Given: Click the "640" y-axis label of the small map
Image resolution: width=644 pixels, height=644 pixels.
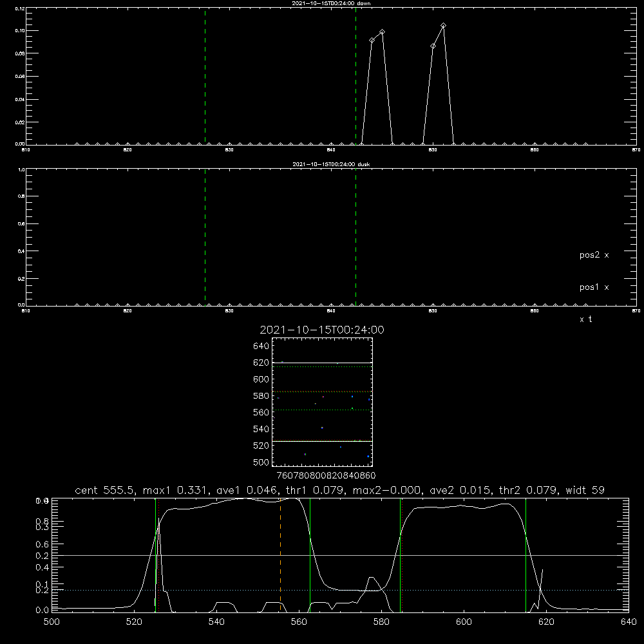Looking at the screenshot, I should click(261, 346).
